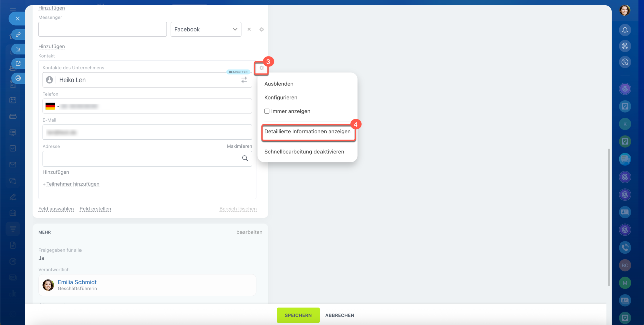The width and height of the screenshot is (644, 325).
Task: Click '+ Teilnehmer hinzufügen'
Action: 71,184
